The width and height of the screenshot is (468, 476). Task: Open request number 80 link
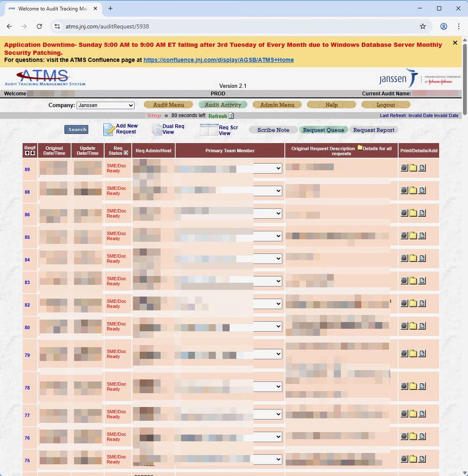coord(27,327)
